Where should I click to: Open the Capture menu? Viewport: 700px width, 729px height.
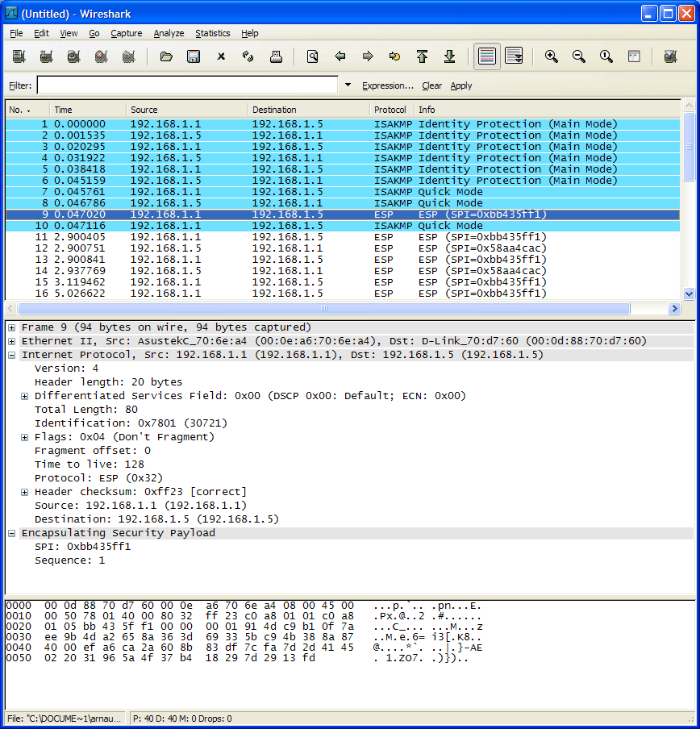tap(127, 33)
